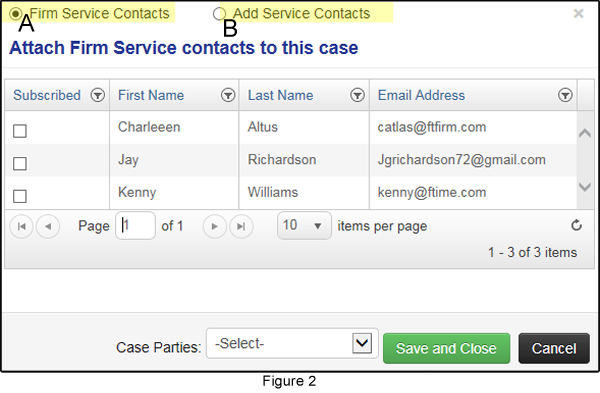600x393 pixels.
Task: Jump to the last page arrow
Action: coord(241,226)
